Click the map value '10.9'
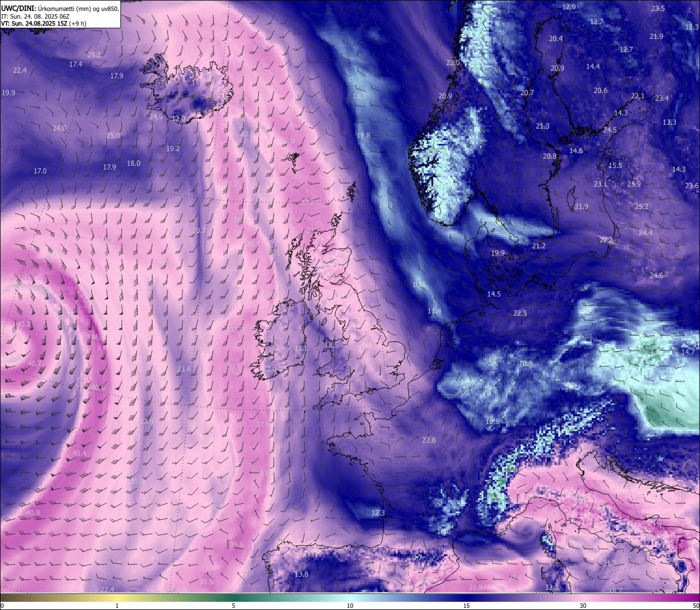Viewport: 700px width, 610px height. click(x=386, y=205)
